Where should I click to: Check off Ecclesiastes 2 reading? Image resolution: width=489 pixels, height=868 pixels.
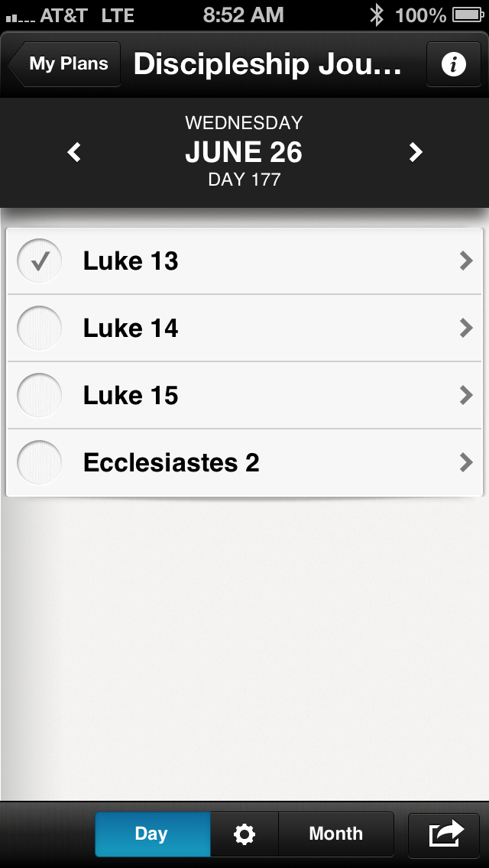[39, 463]
